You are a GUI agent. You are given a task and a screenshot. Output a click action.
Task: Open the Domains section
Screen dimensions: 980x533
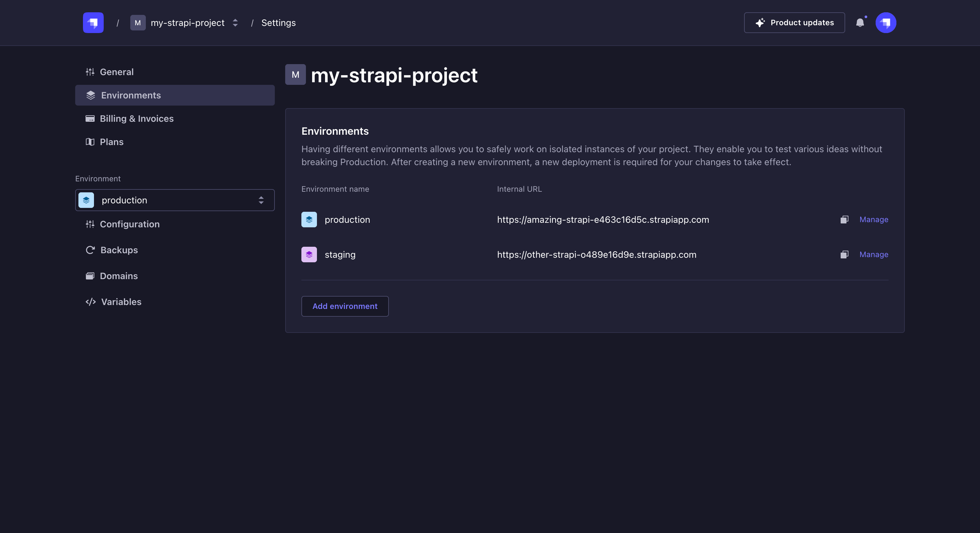175,276
